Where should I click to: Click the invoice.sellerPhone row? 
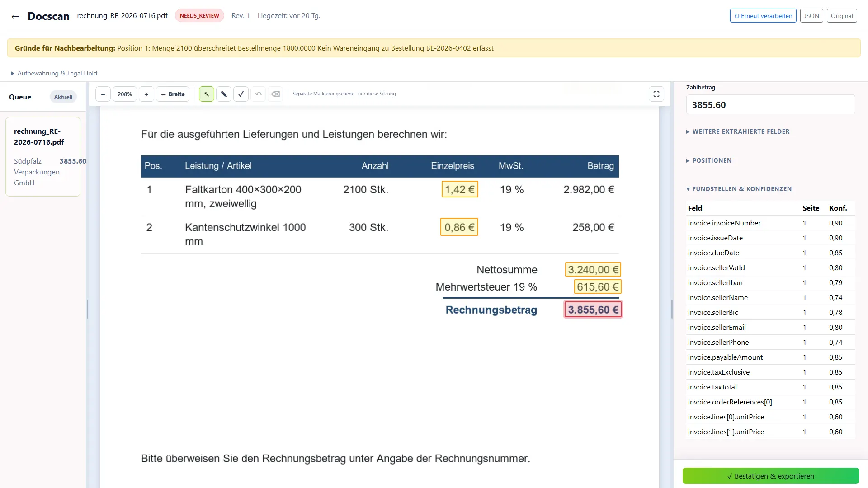[x=771, y=342]
